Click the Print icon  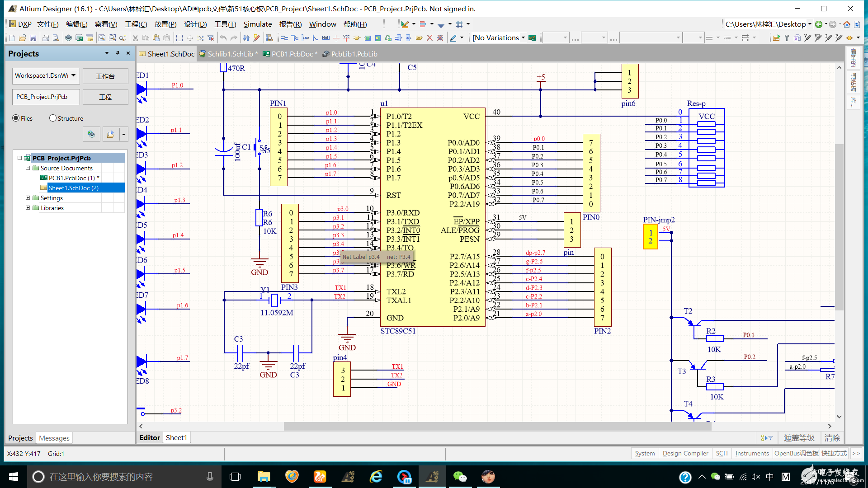[x=46, y=38]
